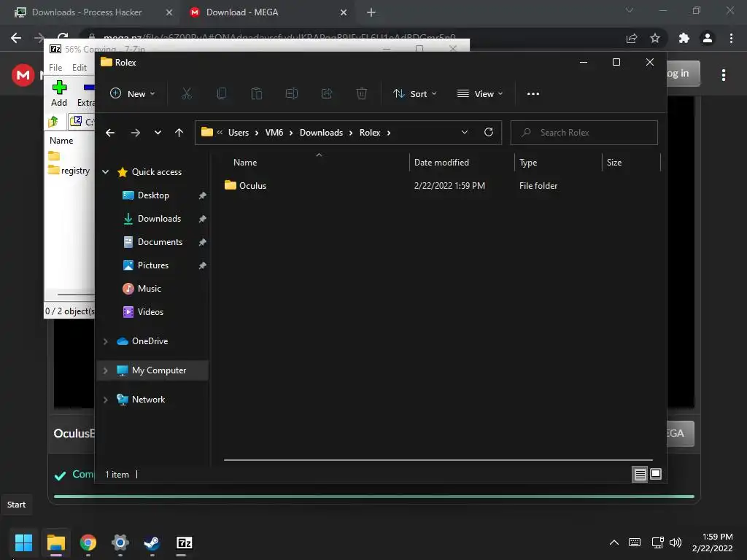Click the Log in button on MEGA
Image resolution: width=747 pixels, height=560 pixels.
pyautogui.click(x=683, y=74)
